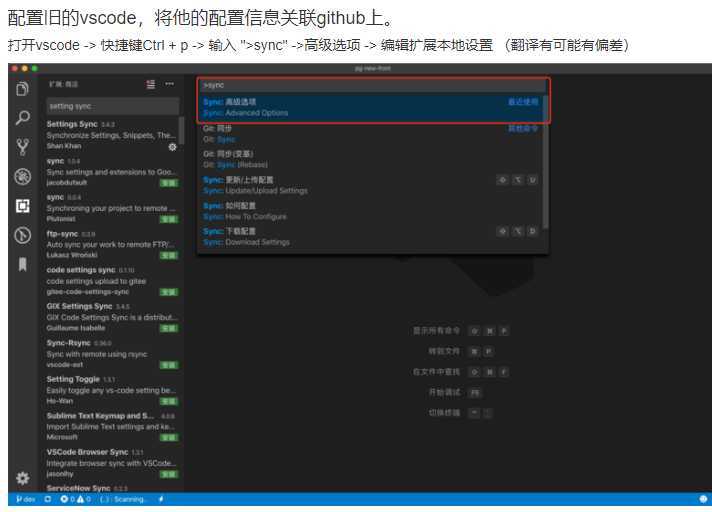Select 'Git: Sync (Rebase)' command
Image resolution: width=712 pixels, height=512 pixels.
tap(371, 159)
